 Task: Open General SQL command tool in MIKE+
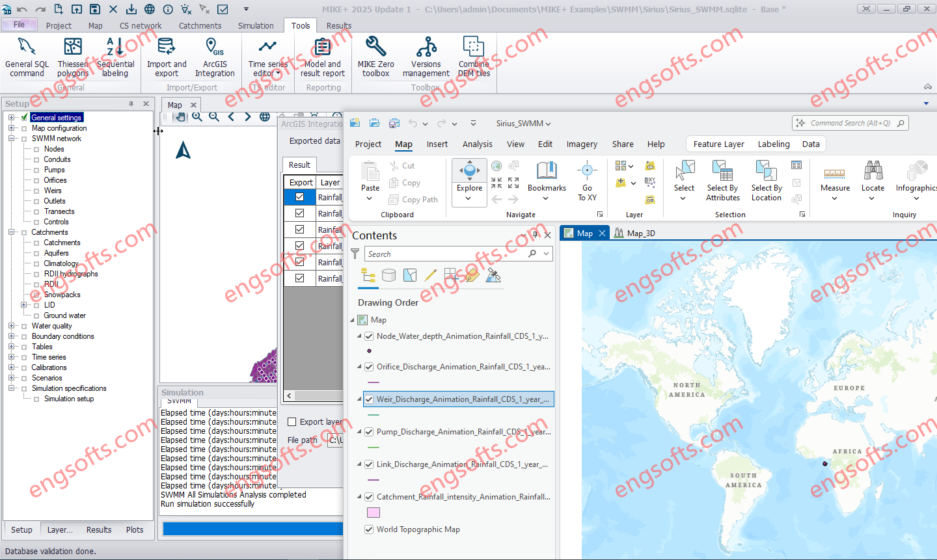pyautogui.click(x=27, y=57)
